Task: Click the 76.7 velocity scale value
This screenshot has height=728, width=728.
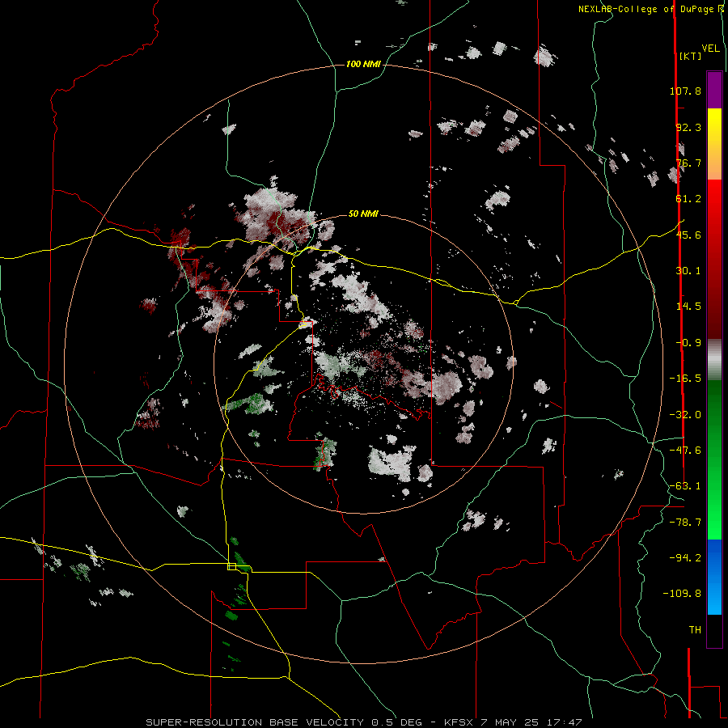Action: coord(688,163)
